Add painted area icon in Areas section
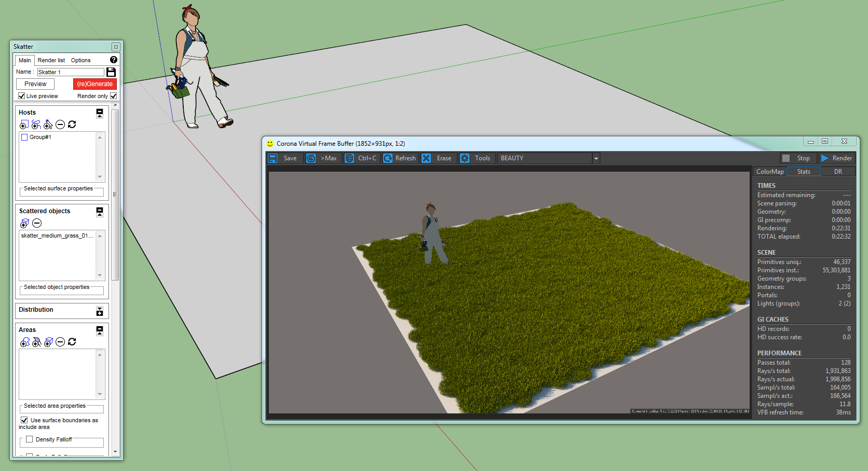Image resolution: width=868 pixels, height=471 pixels. [36, 342]
